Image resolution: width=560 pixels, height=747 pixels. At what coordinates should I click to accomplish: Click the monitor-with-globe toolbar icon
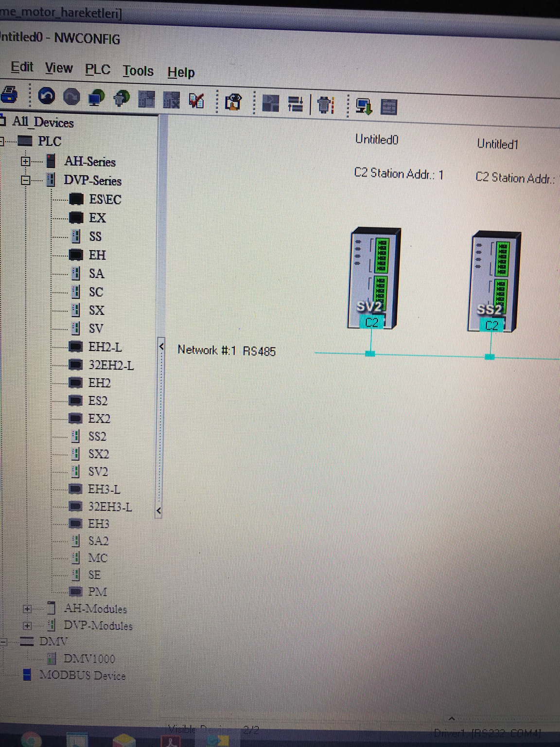[96, 98]
